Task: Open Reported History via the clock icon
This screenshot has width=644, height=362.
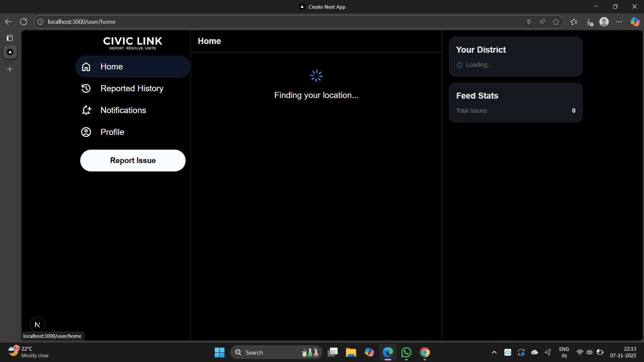Action: 86,88
